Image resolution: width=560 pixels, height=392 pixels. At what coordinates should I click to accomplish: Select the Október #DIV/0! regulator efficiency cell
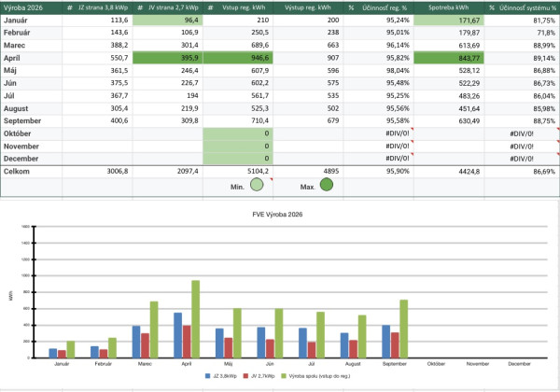[x=378, y=133]
